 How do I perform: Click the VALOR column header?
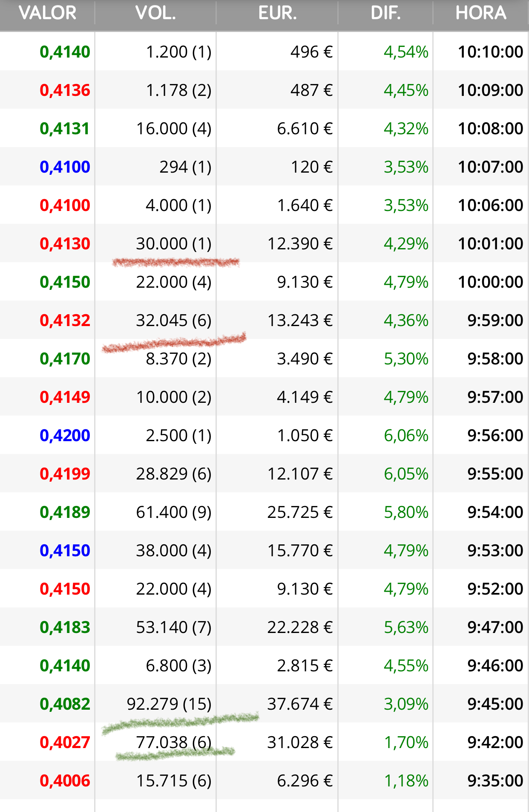47,13
